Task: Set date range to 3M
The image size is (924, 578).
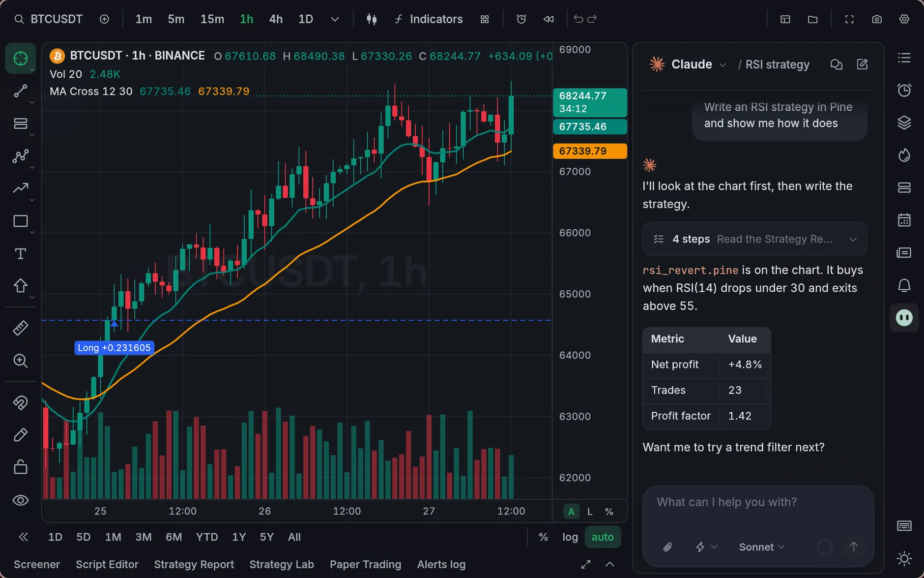Action: [x=144, y=537]
